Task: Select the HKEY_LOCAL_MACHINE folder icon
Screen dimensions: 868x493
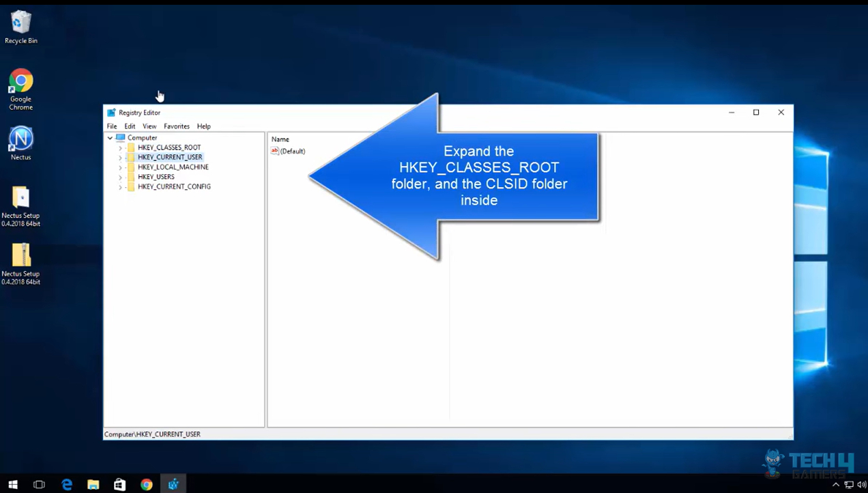Action: [x=130, y=167]
